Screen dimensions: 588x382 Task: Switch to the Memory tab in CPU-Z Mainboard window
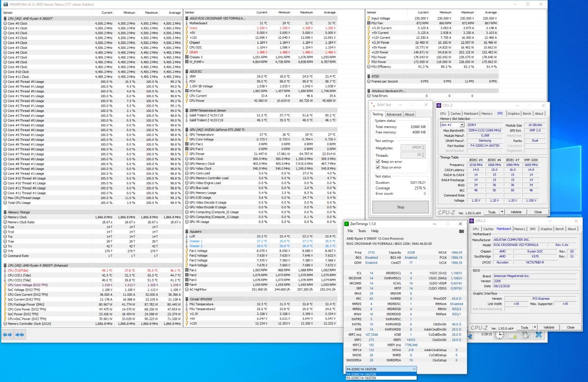pos(520,229)
